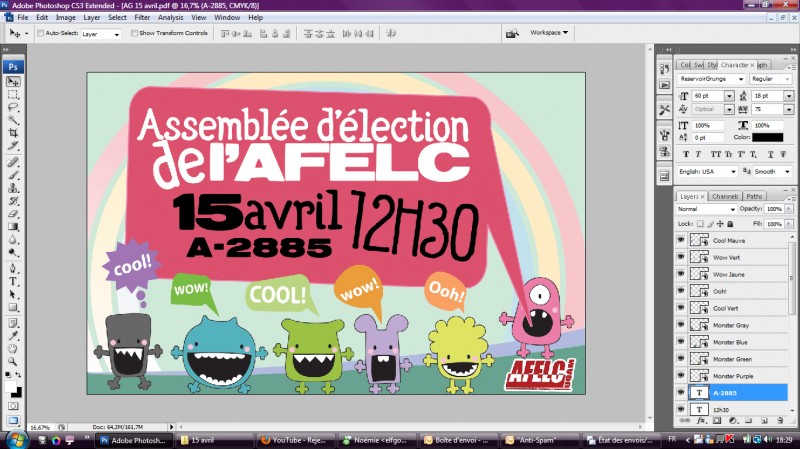The width and height of the screenshot is (800, 449).
Task: Select the Hand tool
Action: click(13, 349)
